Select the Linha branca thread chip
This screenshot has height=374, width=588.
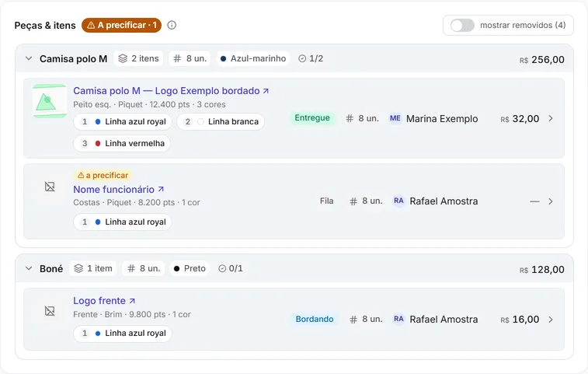tap(221, 121)
